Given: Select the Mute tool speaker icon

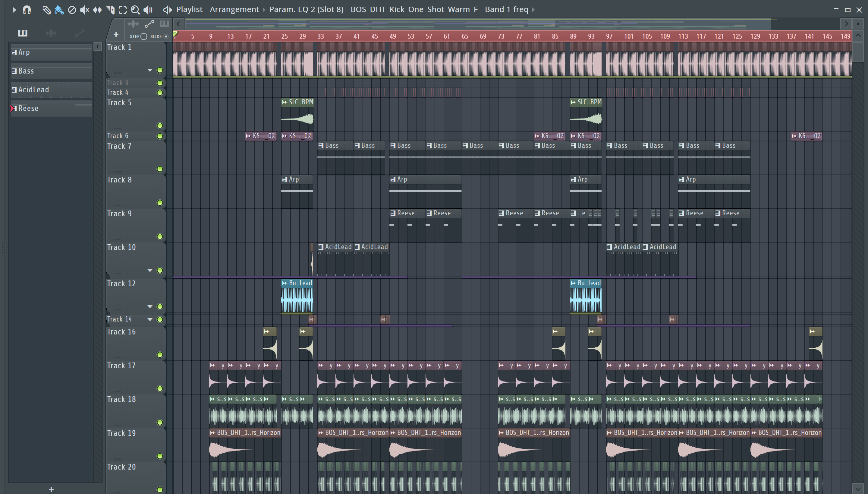Looking at the screenshot, I should click(x=84, y=10).
